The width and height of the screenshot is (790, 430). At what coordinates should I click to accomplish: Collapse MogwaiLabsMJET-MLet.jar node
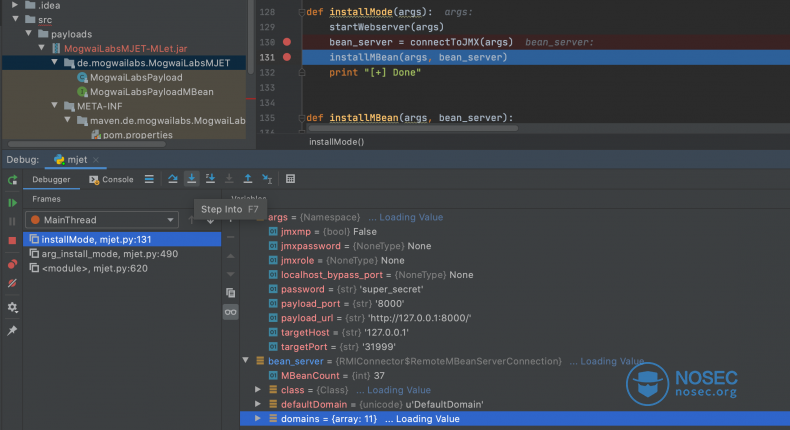click(x=42, y=48)
